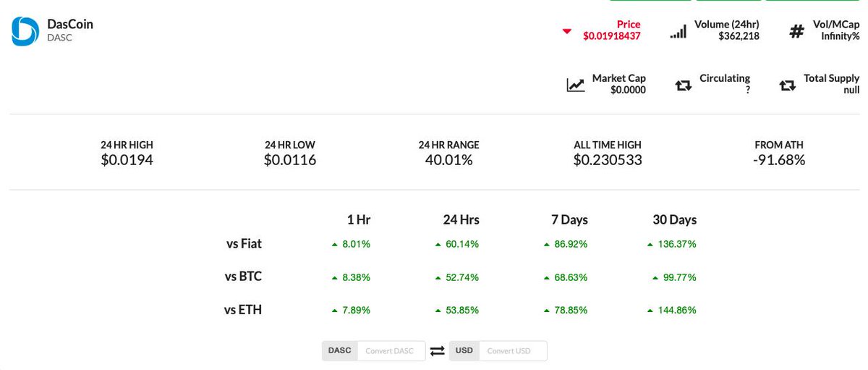Click the Market Cap value $0.0000
Screen dimensions: 868x370
pyautogui.click(x=628, y=91)
